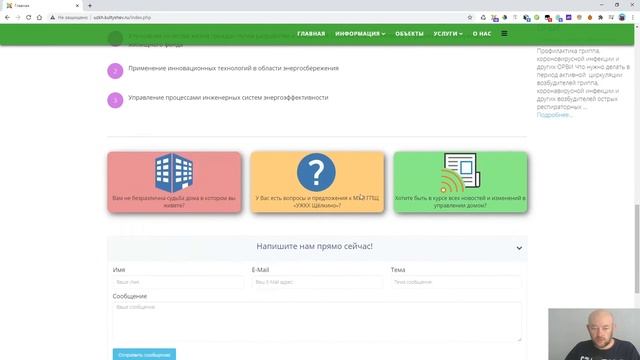
Task: Open site hamburger menu icon
Action: click(504, 33)
